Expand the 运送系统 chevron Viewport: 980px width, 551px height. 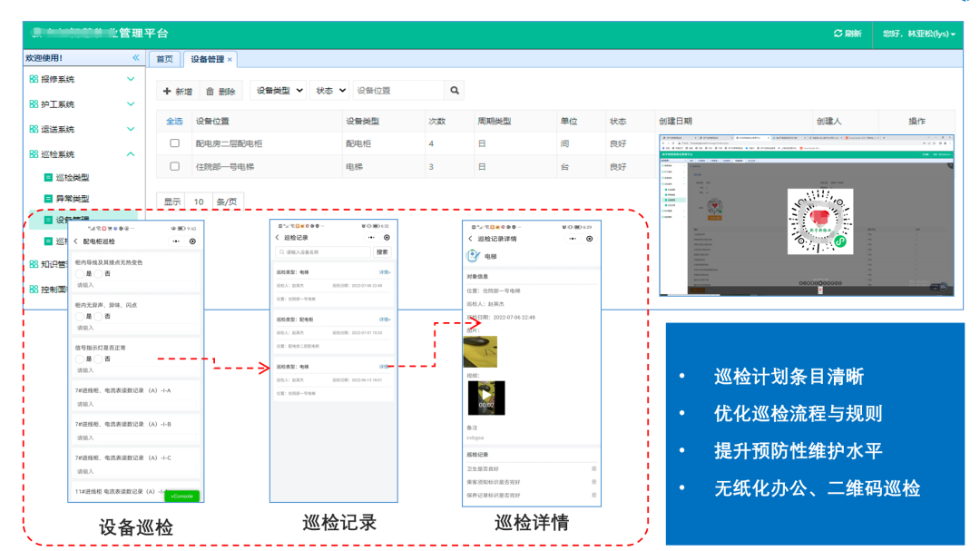[x=131, y=129]
